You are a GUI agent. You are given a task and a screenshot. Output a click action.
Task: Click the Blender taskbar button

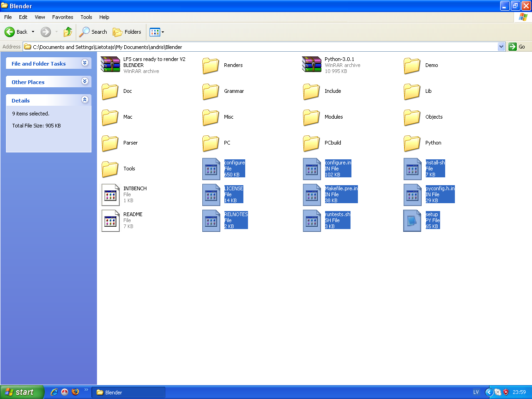pyautogui.click(x=128, y=392)
